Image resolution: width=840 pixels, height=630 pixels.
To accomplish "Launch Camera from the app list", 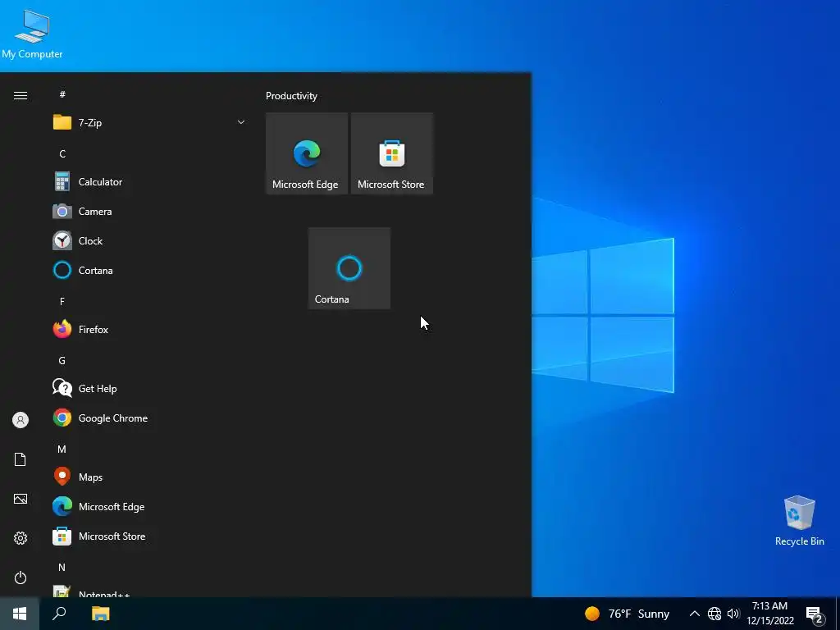I will [x=149, y=211].
